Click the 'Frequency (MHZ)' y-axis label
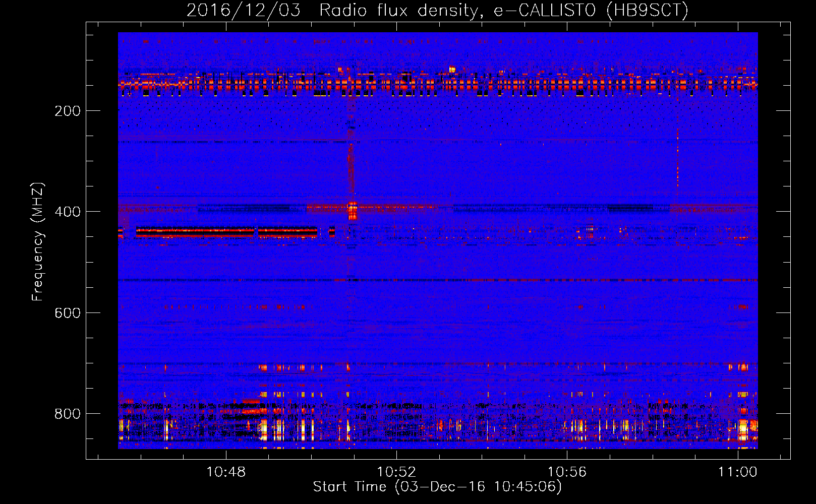 coord(38,242)
